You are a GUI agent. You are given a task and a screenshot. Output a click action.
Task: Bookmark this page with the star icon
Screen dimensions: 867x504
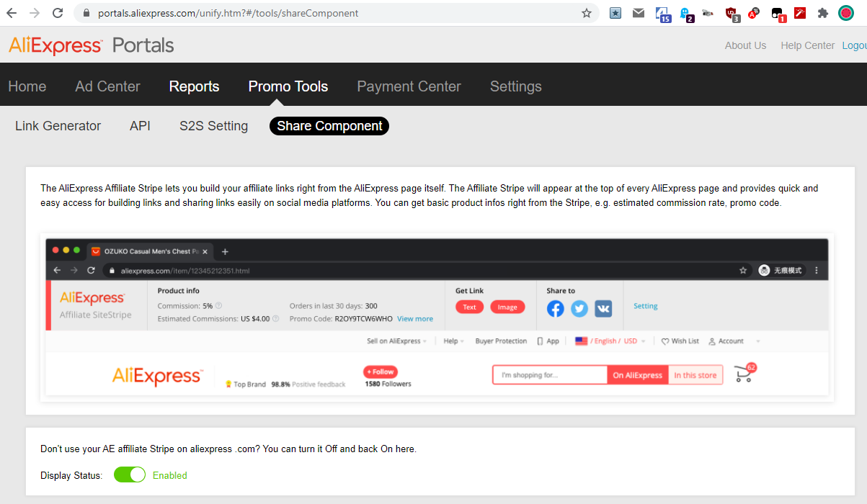[586, 13]
